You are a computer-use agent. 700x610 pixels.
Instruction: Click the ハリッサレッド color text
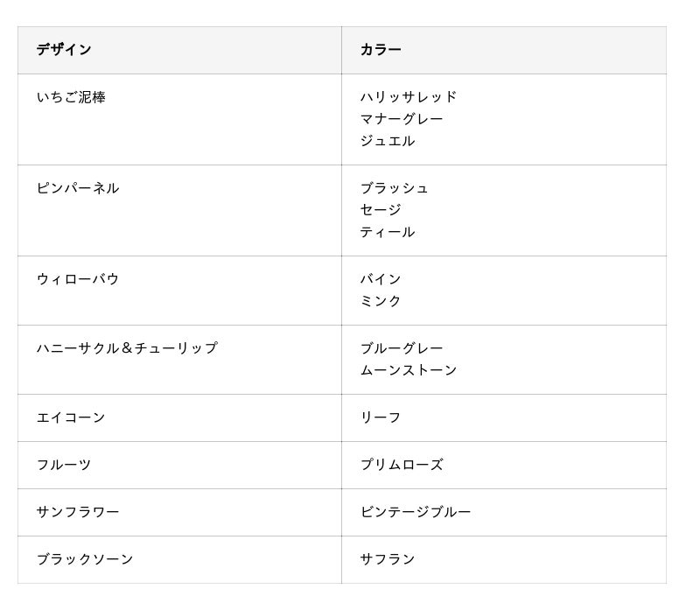(x=409, y=97)
